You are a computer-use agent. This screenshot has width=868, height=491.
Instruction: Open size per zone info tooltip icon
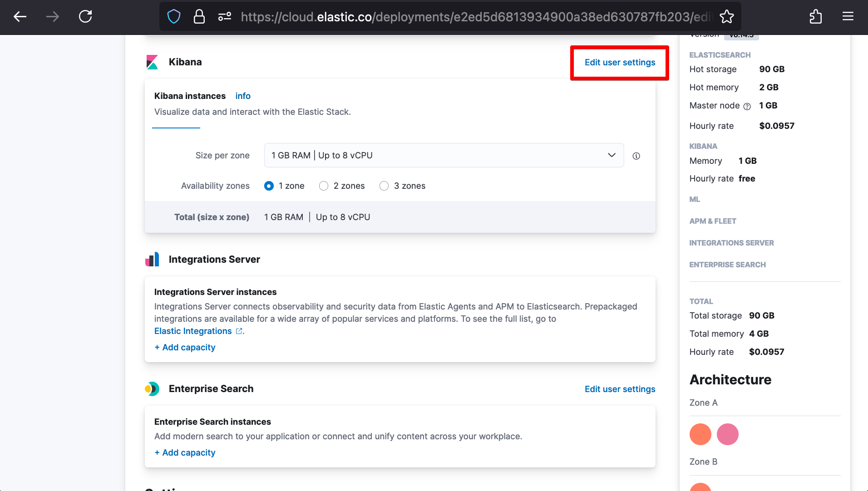point(636,156)
